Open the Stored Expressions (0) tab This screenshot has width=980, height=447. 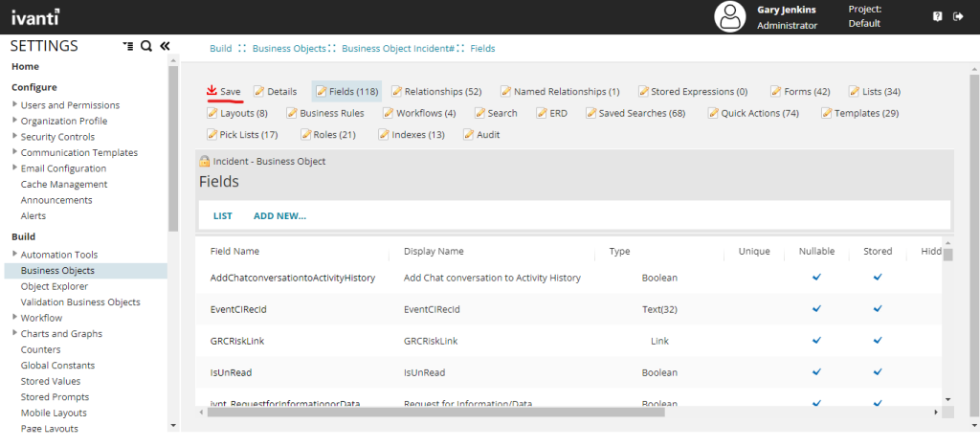coord(693,91)
